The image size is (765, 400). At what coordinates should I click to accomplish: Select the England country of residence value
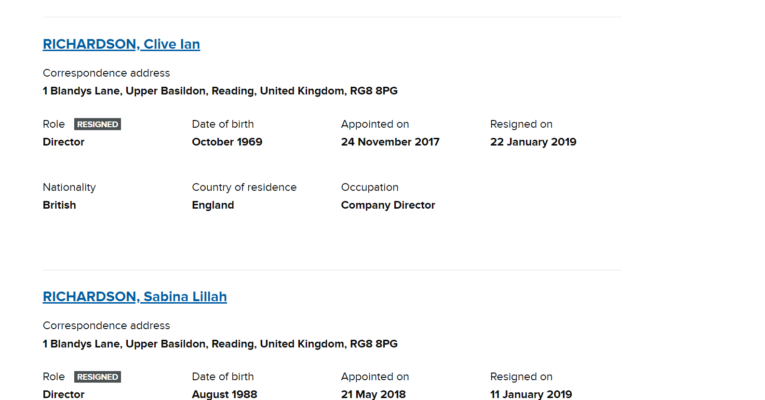coord(213,205)
